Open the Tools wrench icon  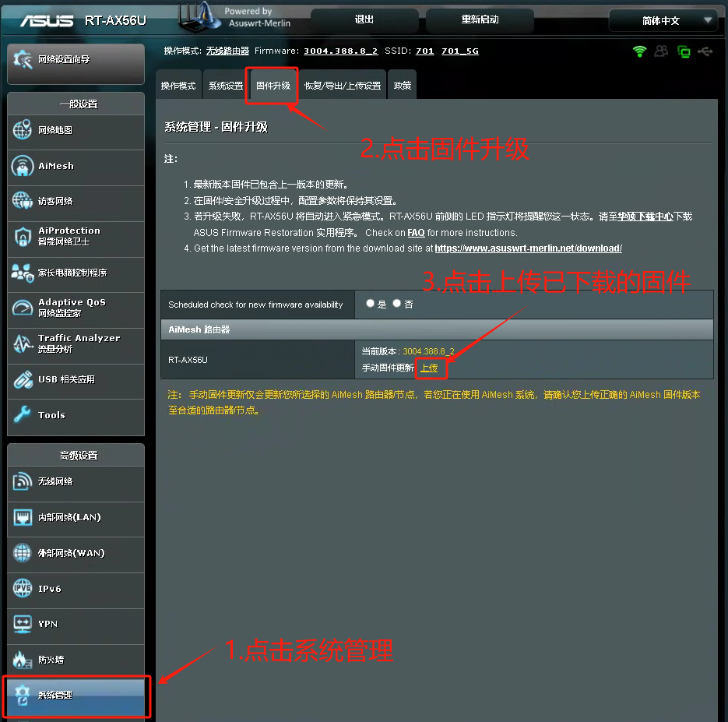[x=23, y=414]
